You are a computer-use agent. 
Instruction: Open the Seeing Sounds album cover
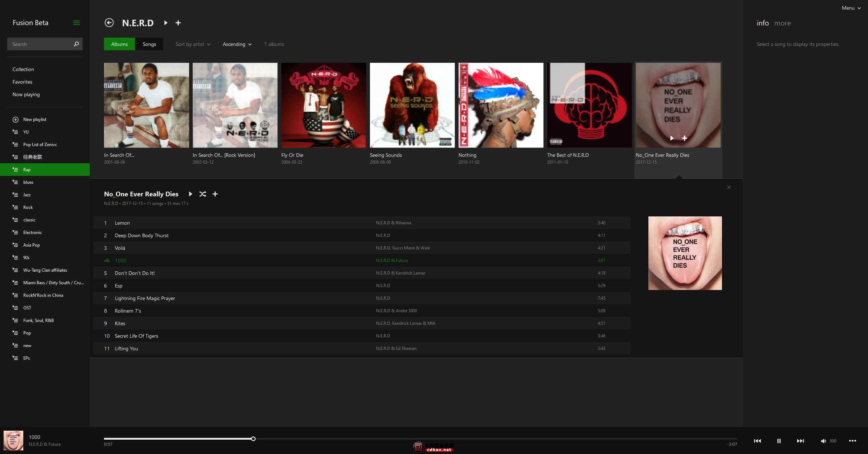point(412,105)
